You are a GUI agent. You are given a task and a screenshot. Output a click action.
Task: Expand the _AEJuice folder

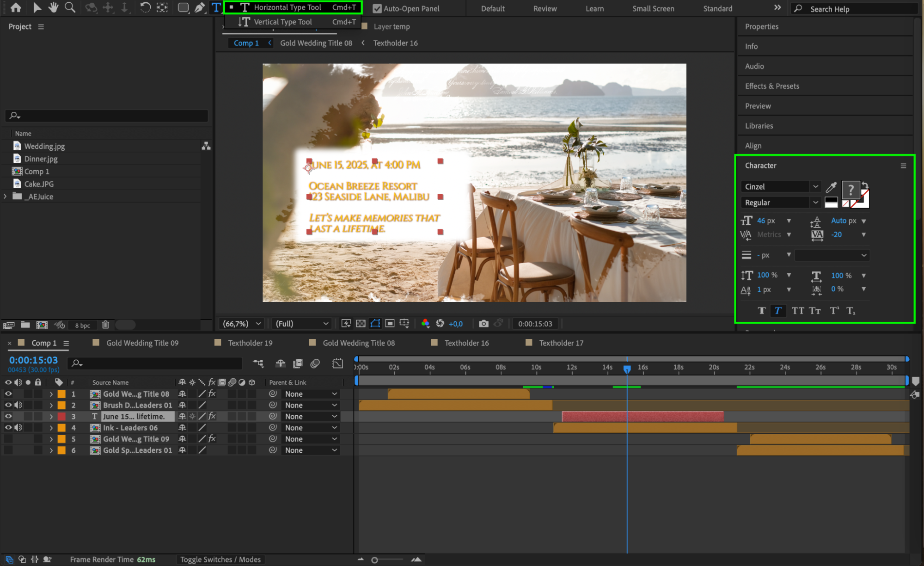click(x=6, y=197)
